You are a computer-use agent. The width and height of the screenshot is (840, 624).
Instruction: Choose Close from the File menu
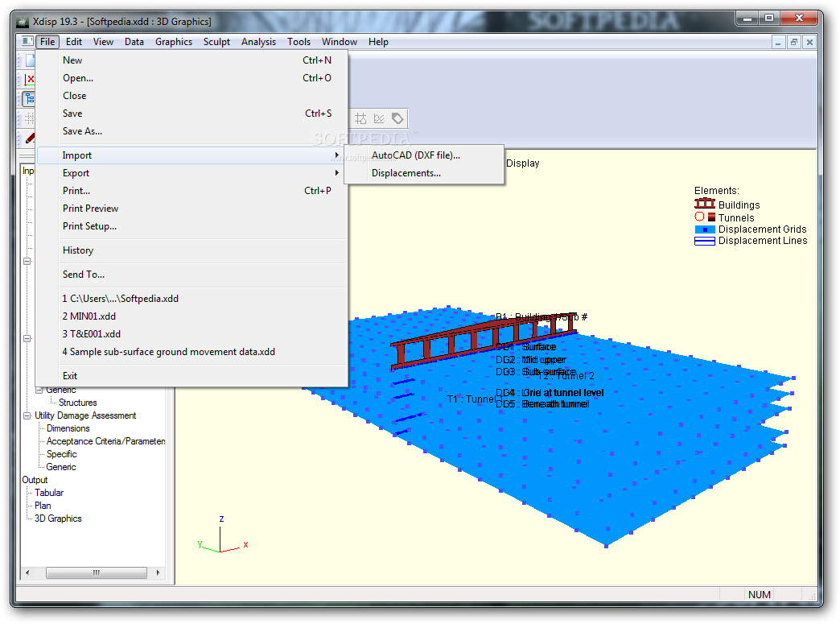(x=193, y=96)
